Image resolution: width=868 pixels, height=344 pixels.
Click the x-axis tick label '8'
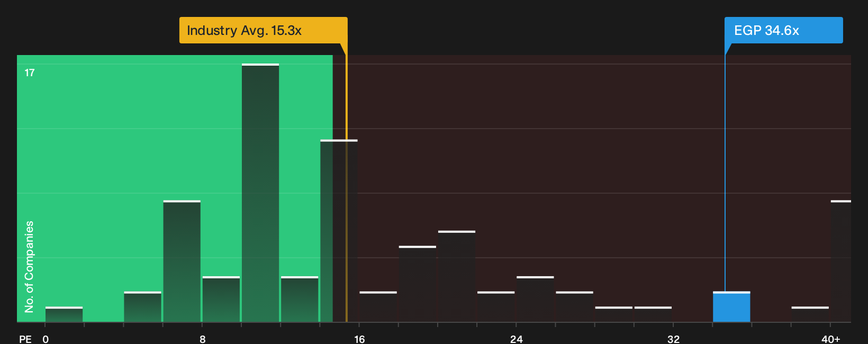(x=203, y=339)
